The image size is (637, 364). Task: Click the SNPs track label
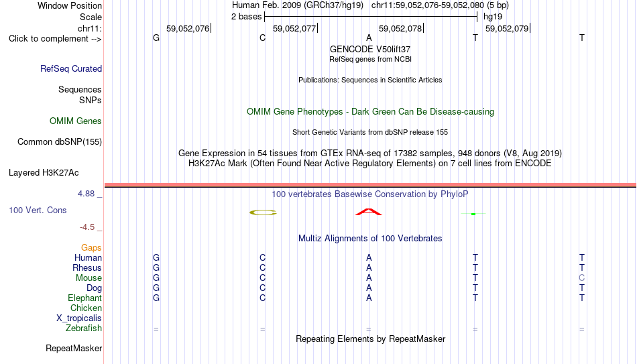coord(91,100)
